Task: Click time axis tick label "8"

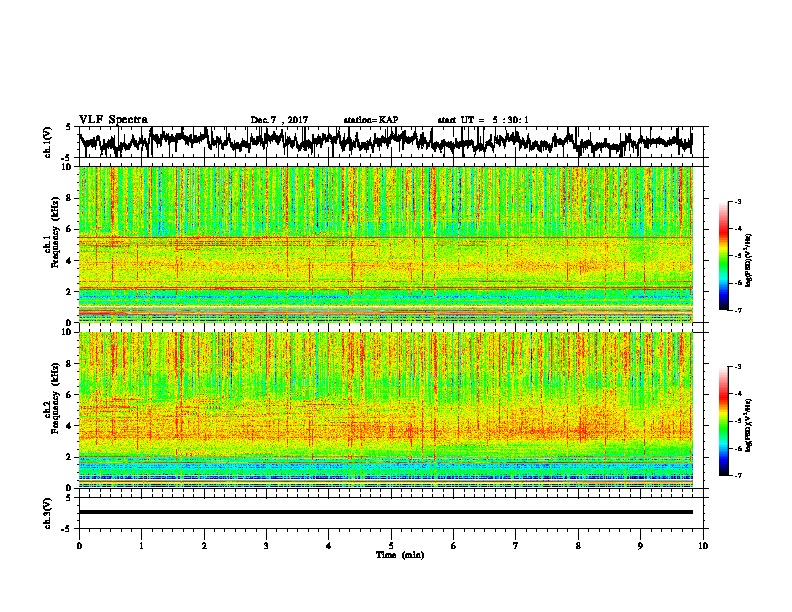Action: tap(578, 546)
